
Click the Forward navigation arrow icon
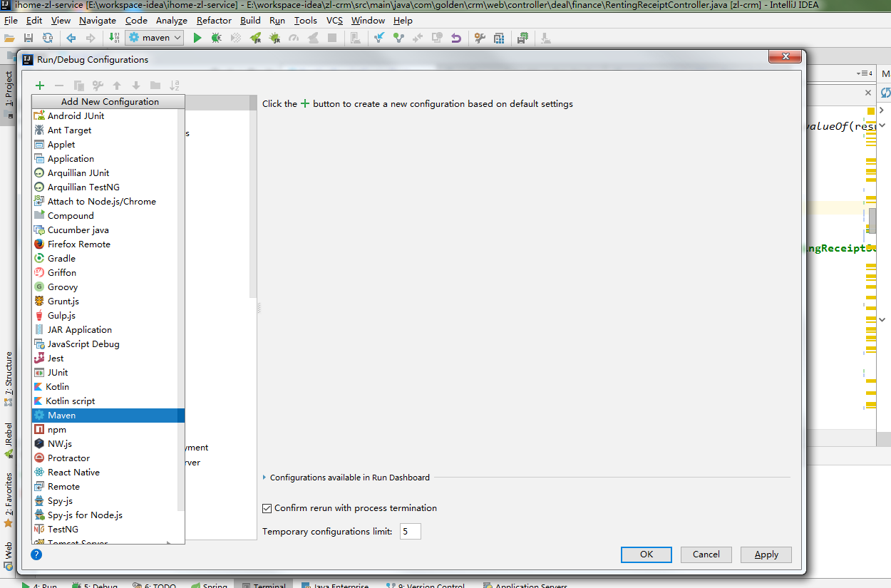[91, 38]
